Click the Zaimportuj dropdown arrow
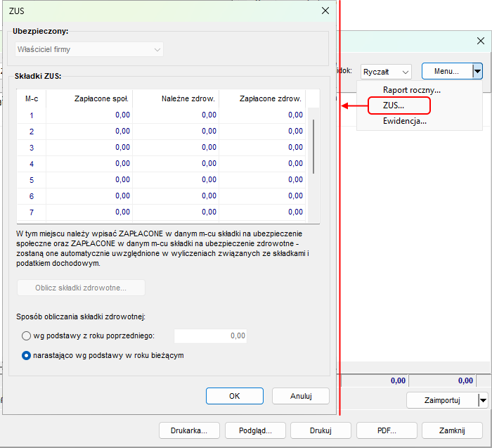The height and width of the screenshot is (448, 492). coord(482,400)
